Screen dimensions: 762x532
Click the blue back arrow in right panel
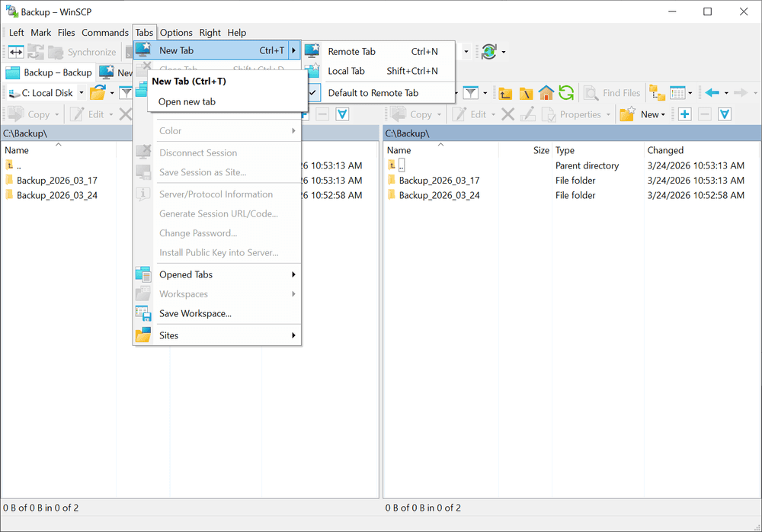[x=712, y=92]
